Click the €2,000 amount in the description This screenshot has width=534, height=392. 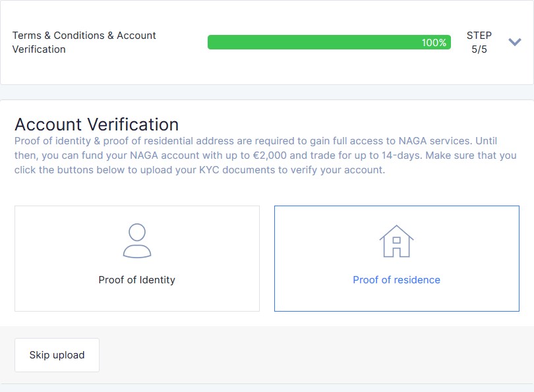(x=270, y=155)
